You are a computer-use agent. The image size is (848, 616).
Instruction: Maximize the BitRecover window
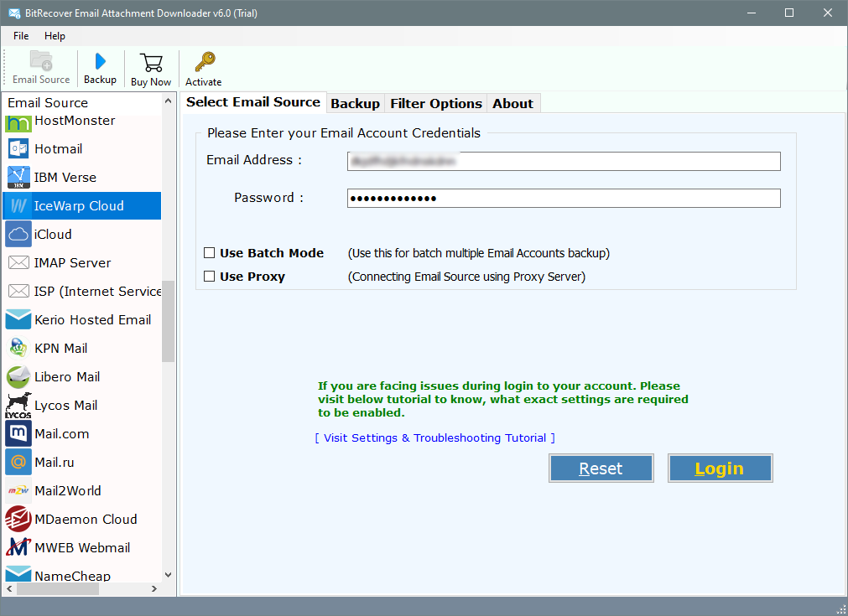pyautogui.click(x=789, y=13)
